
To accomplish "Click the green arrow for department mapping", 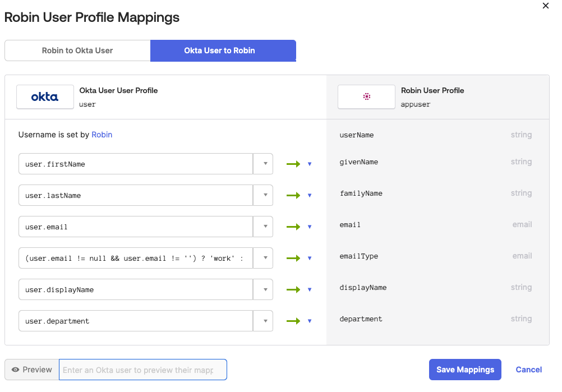I will click(x=293, y=321).
